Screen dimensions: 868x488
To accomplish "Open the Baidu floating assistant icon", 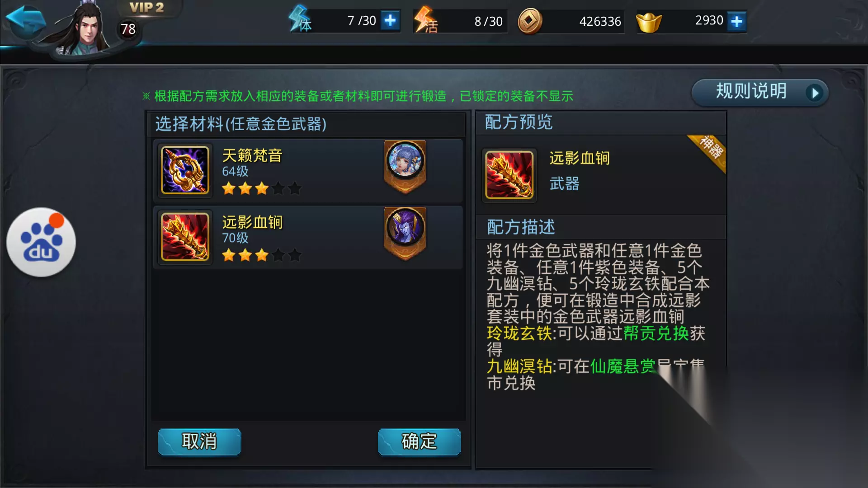I will pos(41,242).
